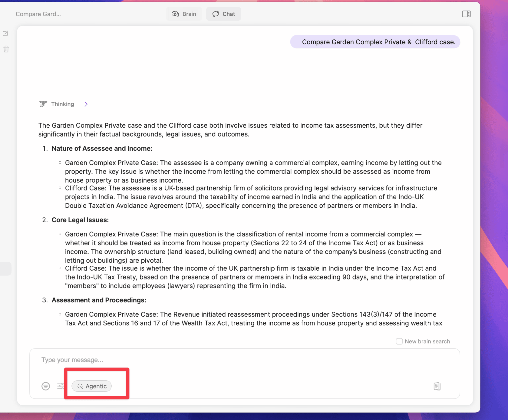Toggle the Agentic mode pill

coord(92,386)
